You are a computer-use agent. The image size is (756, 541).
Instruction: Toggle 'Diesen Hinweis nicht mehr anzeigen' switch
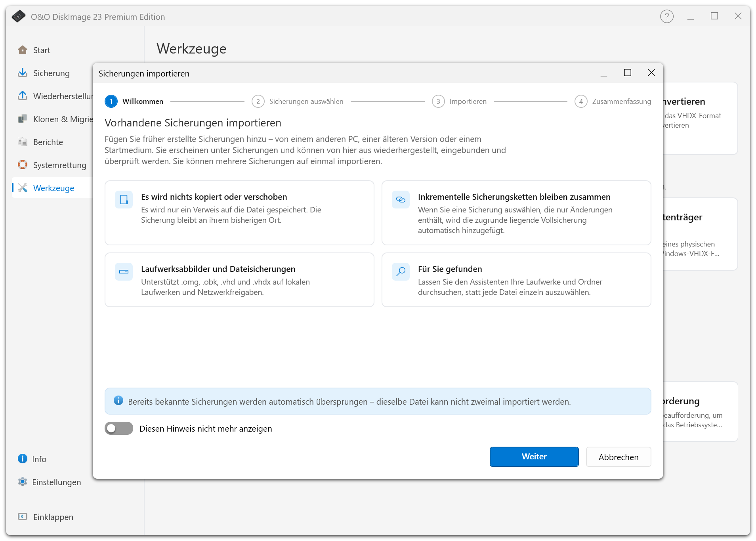(119, 428)
